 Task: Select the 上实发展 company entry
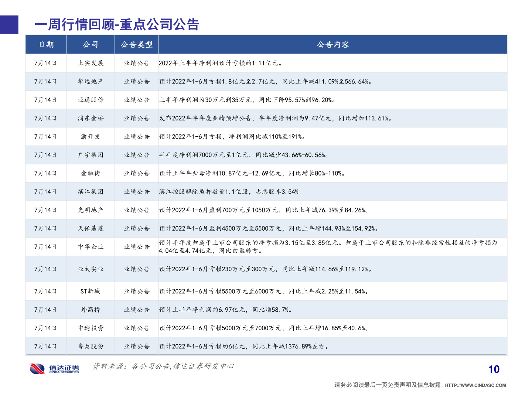click(91, 63)
